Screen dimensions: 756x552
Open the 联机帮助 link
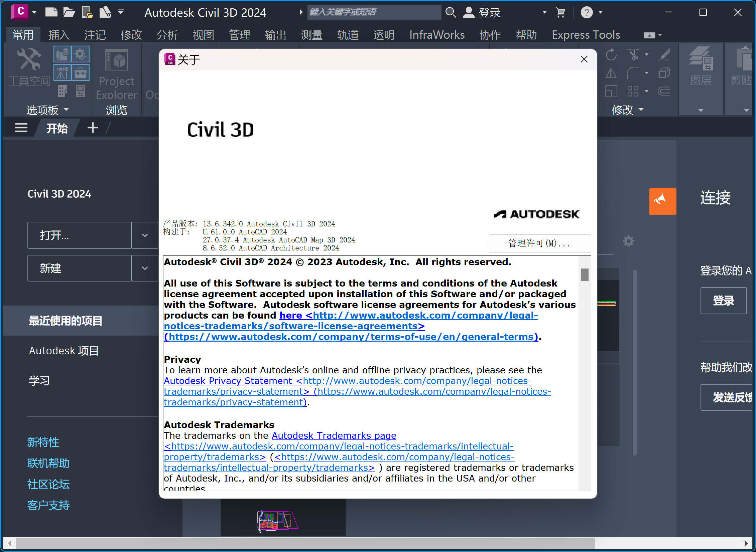tap(48, 464)
